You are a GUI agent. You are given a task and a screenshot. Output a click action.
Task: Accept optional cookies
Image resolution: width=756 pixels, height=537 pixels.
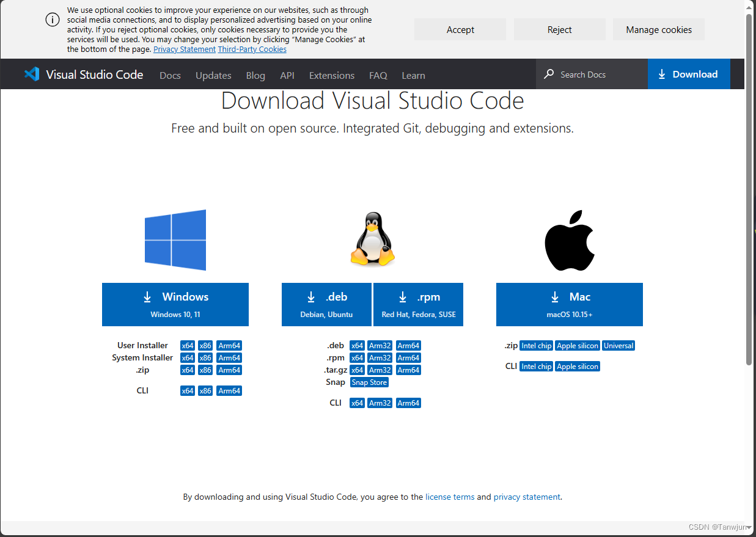coord(460,29)
